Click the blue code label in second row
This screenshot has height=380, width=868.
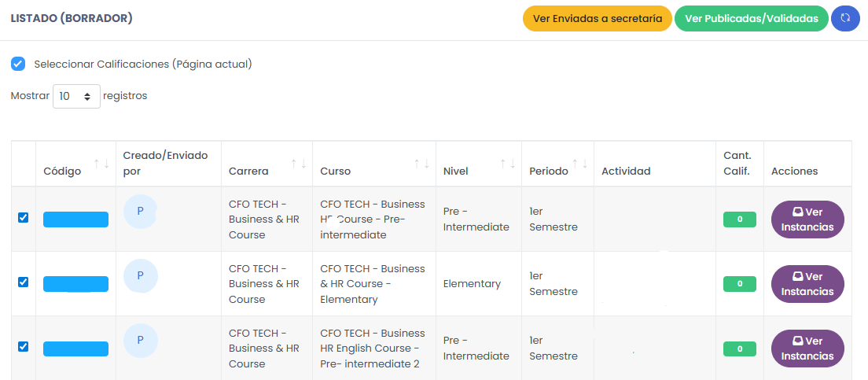75,284
